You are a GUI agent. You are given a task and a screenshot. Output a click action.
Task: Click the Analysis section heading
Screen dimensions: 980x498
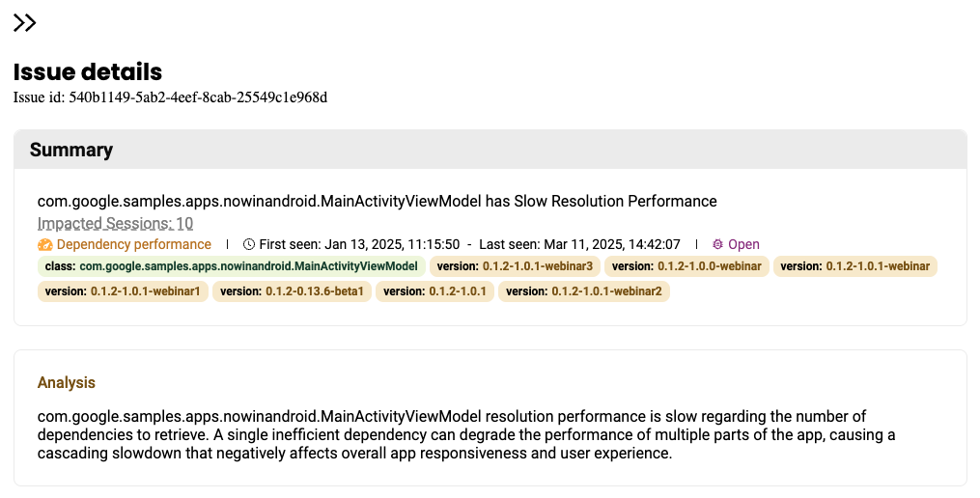pos(67,382)
